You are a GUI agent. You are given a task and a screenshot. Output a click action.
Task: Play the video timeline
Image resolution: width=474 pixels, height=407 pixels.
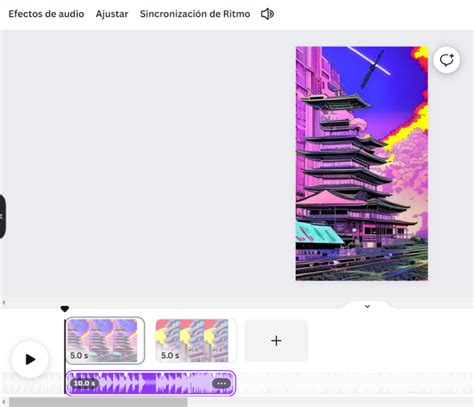(x=30, y=359)
